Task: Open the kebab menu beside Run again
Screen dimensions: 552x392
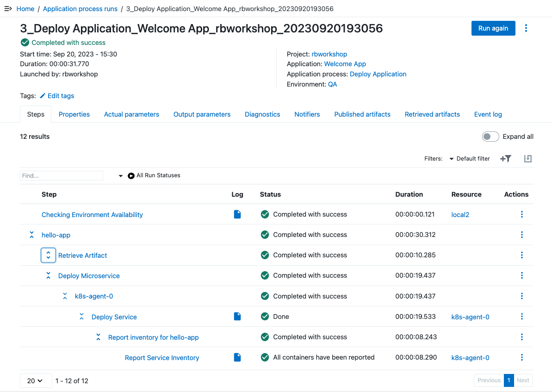Action: [526, 28]
